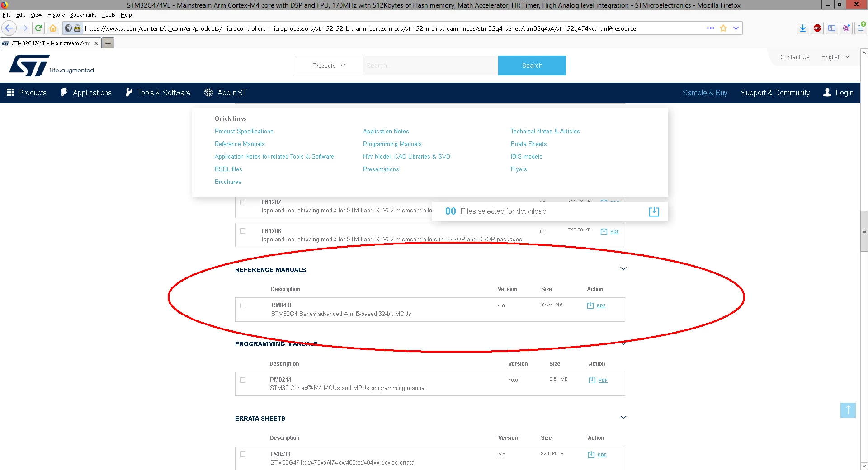Open the Firefox downloads arrow icon
This screenshot has height=470, width=868.
tap(803, 28)
